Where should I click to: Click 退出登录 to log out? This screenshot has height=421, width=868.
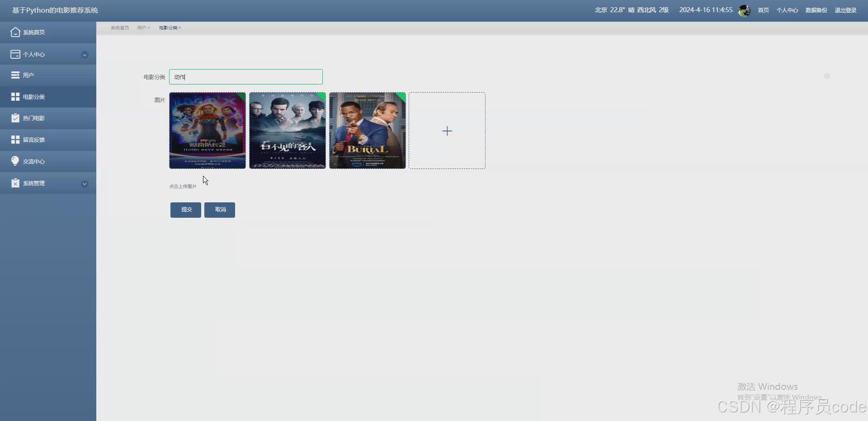(x=845, y=10)
